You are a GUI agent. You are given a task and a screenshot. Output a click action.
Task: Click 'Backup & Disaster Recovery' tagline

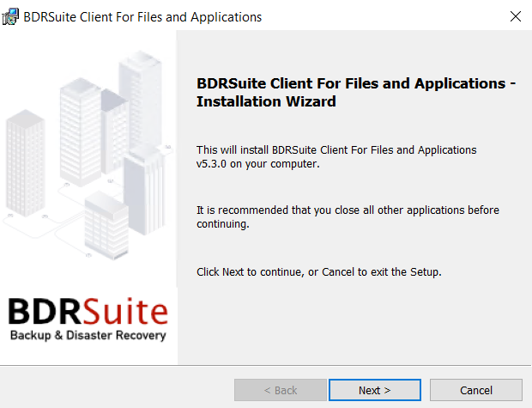pyautogui.click(x=88, y=335)
